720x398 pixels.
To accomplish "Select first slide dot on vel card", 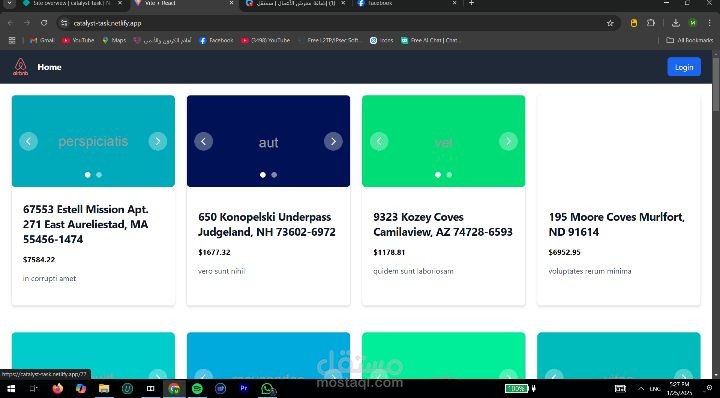I will (x=438, y=175).
